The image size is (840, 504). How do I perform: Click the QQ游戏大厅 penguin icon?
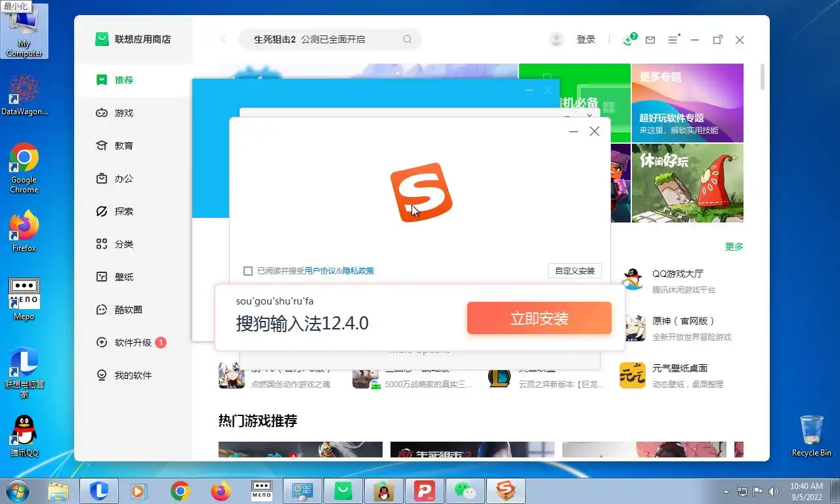click(x=633, y=280)
